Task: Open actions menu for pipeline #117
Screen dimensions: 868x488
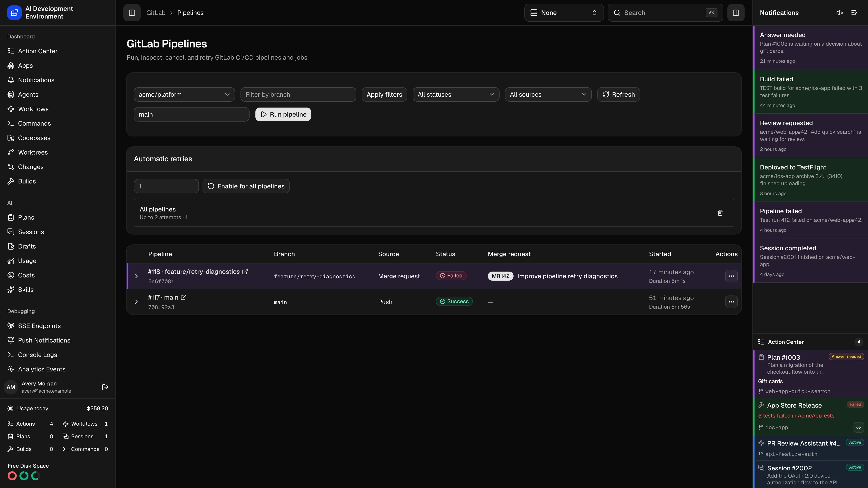Action: click(x=731, y=302)
